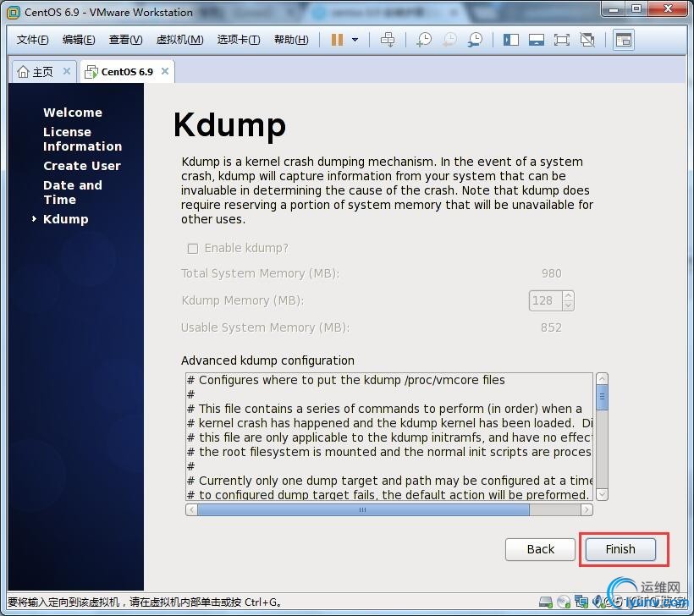Open the 查看(V) menu
Viewport: 694px width, 616px height.
126,40
